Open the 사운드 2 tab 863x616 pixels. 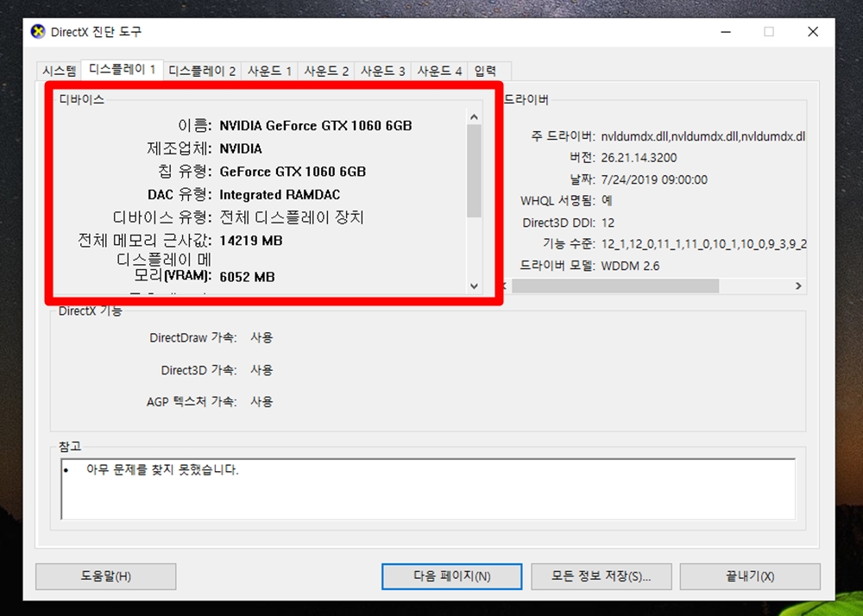pos(326,71)
